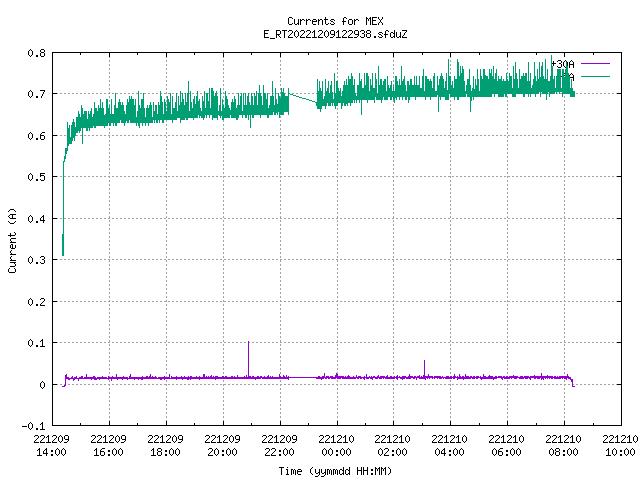Click the purple legend line sample
Viewport: 640px width, 480px height.
point(595,64)
